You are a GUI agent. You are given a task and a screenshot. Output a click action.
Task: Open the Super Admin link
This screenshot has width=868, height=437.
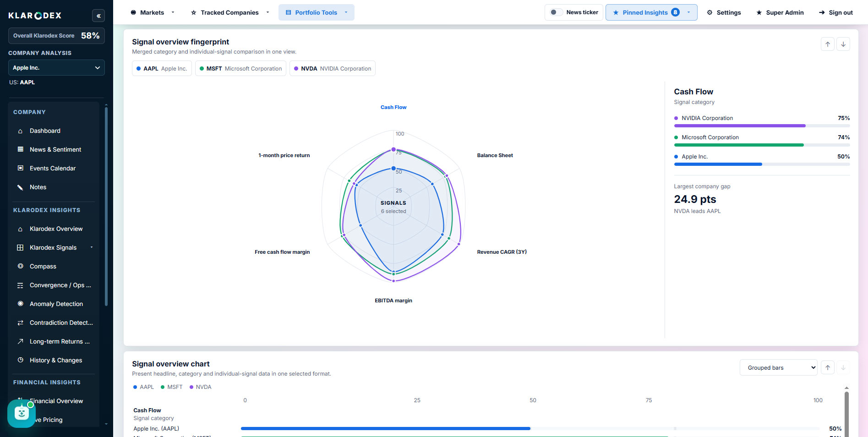(780, 12)
